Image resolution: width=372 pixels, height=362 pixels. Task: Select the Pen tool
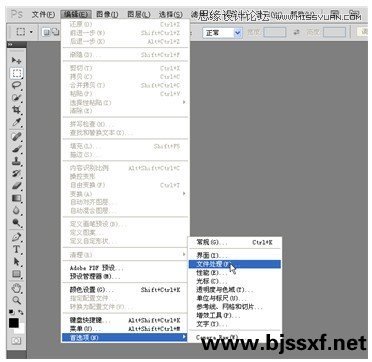(16, 237)
